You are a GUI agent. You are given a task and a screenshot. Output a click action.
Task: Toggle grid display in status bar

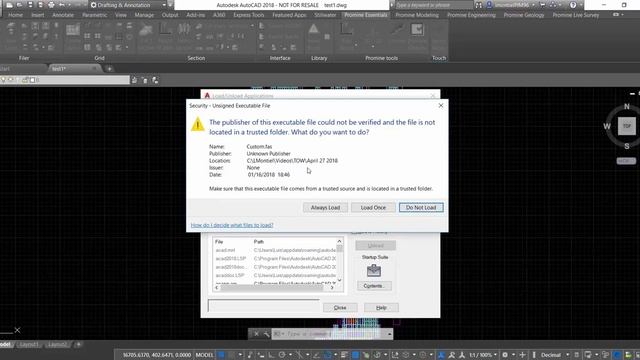[x=222, y=355]
